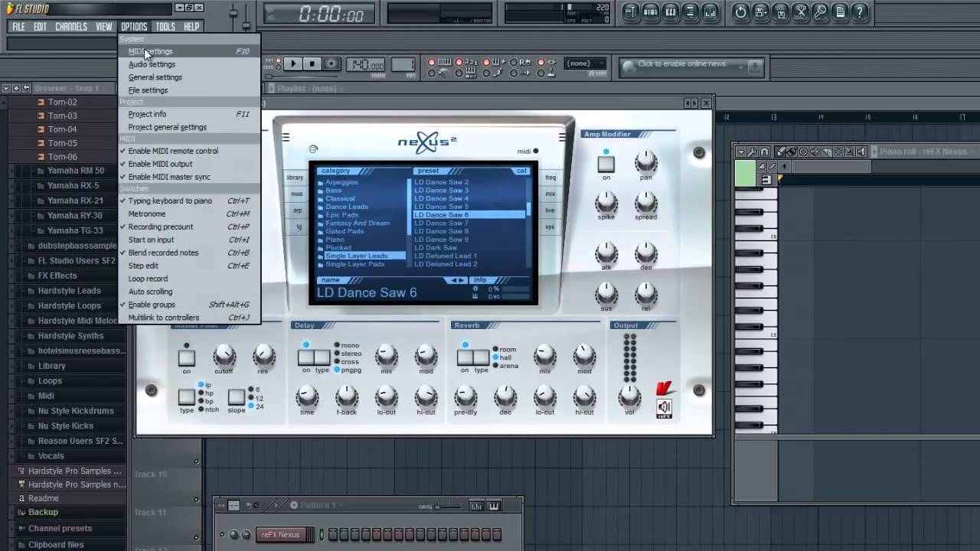Select the Delete tool in Piano roll
This screenshot has width=980, height=551.
(803, 152)
